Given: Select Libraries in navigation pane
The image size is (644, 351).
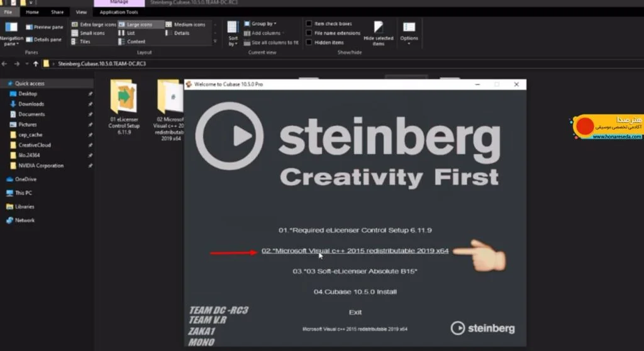Looking at the screenshot, I should (x=25, y=207).
